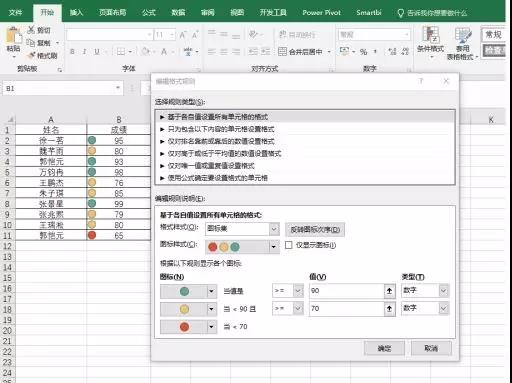Select the rule type 仅对唯一值或重复值设置格式

point(305,166)
